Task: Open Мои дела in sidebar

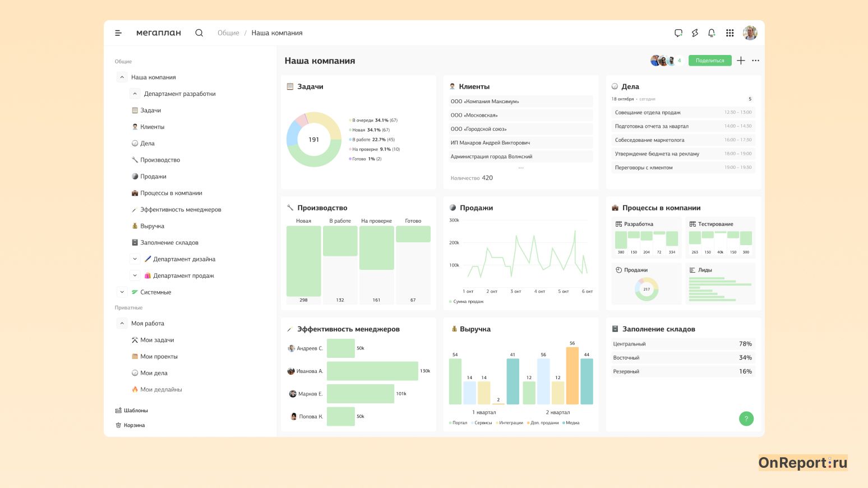Action: [150, 373]
